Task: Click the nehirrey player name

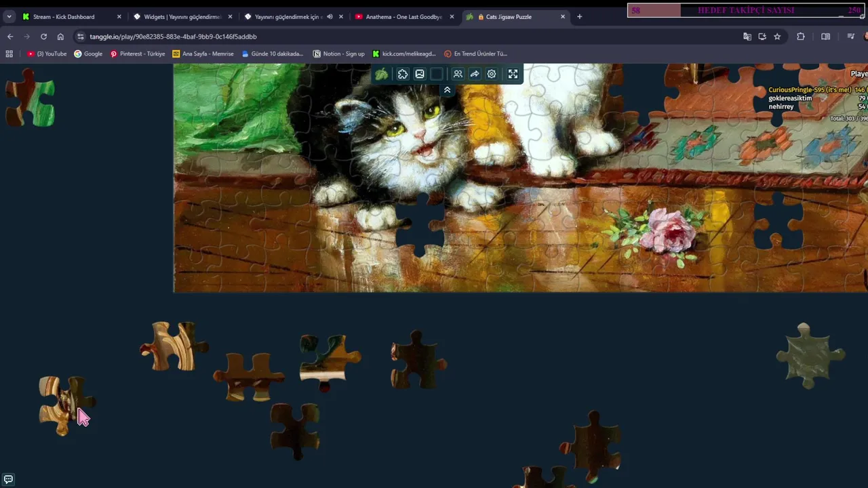Action: click(781, 106)
